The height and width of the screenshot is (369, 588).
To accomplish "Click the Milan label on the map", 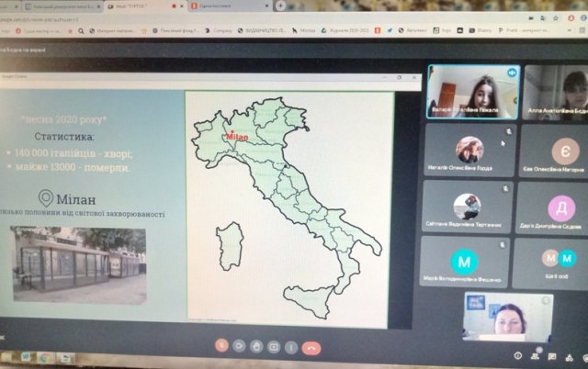I will (x=237, y=137).
